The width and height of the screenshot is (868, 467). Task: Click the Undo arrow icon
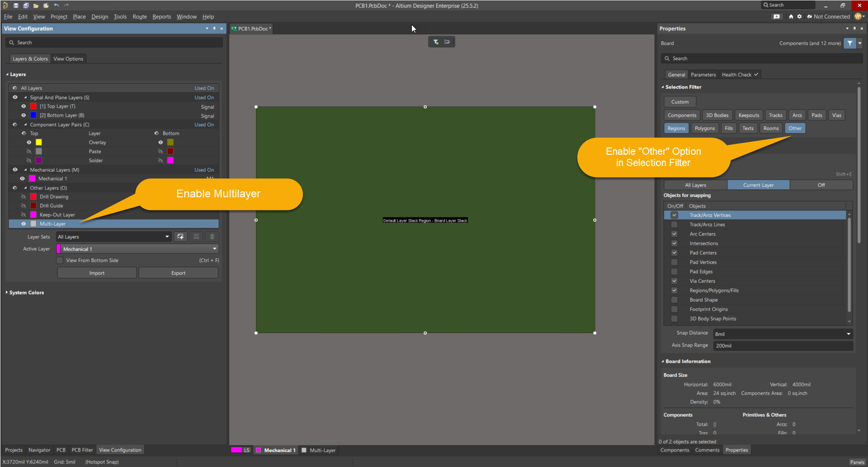click(56, 5)
